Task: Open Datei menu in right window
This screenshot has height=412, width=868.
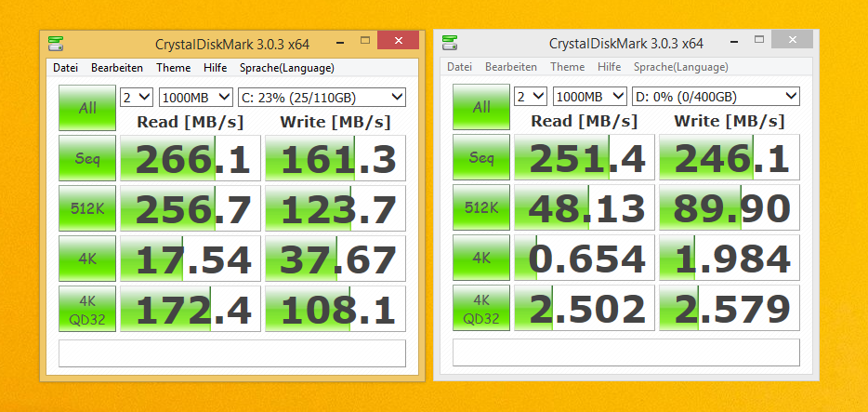Action: [x=459, y=67]
